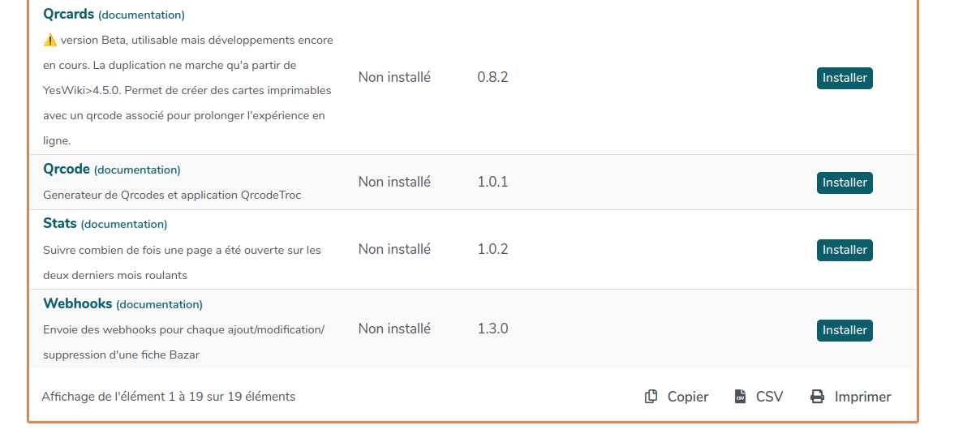Click the warning icon in Qrcards description
The width and height of the screenshot is (980, 447).
tap(49, 40)
